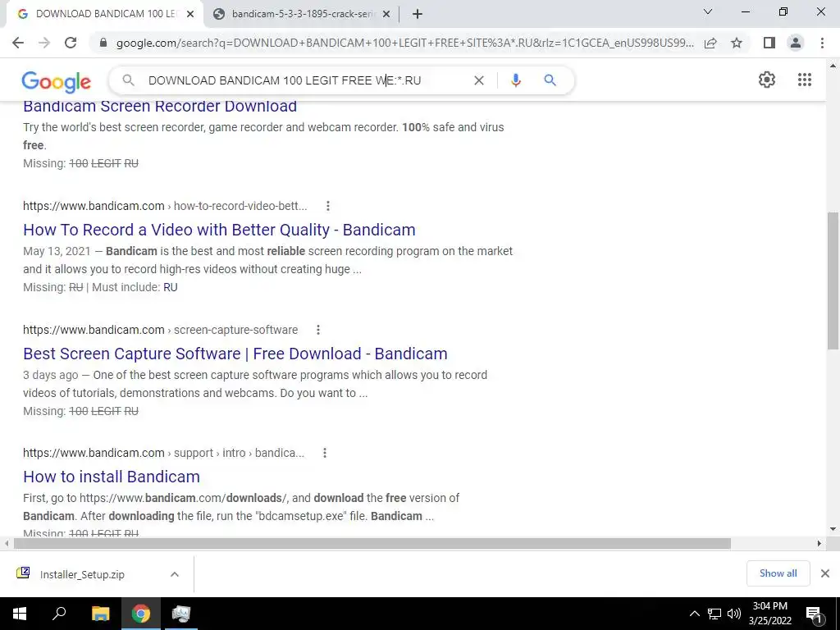Click the horizontal scrollbar thumb
The width and height of the screenshot is (840, 630).
tap(372, 544)
